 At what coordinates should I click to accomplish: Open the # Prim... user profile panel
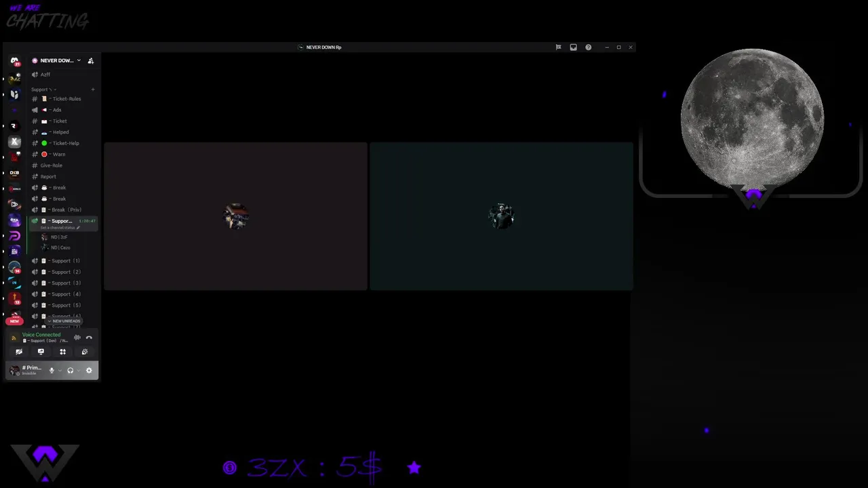pyautogui.click(x=27, y=370)
